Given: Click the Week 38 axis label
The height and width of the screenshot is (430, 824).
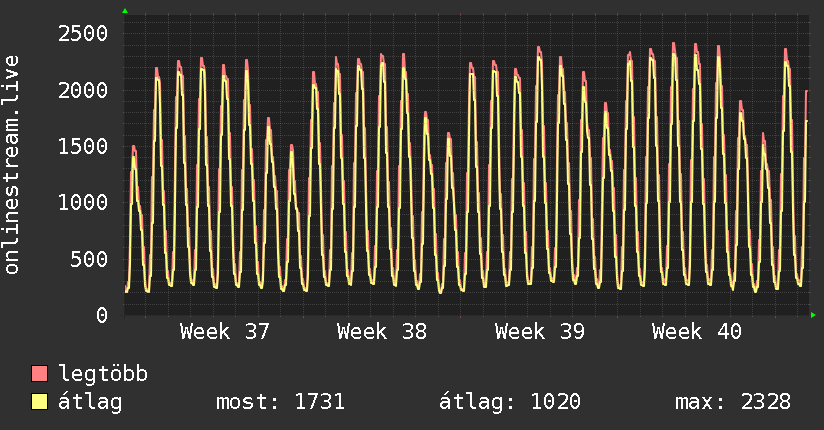Looking at the screenshot, I should 382,332.
